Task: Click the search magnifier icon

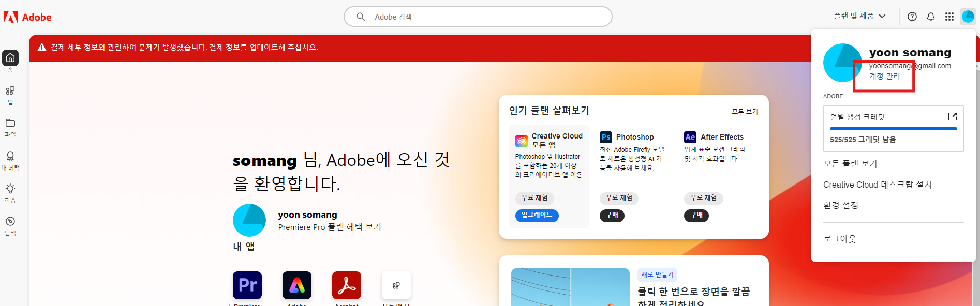Action: (361, 17)
